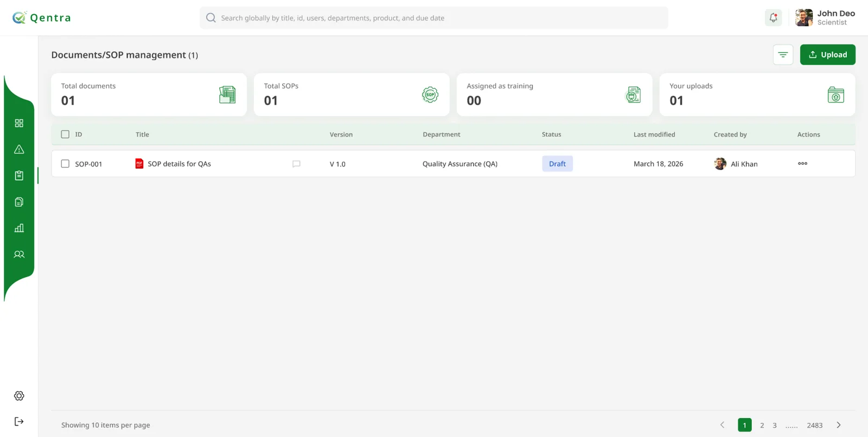Select the SOP-001 row checkbox
Viewport: 868px width, 437px height.
(x=65, y=164)
